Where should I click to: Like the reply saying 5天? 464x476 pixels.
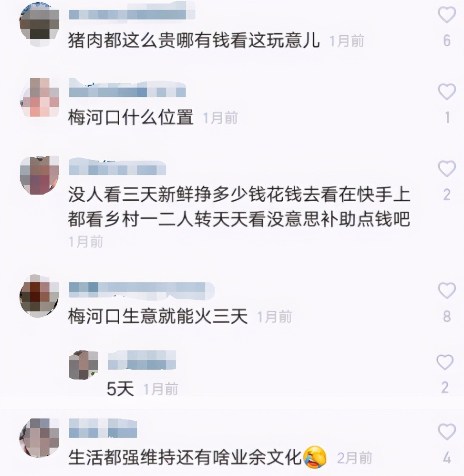pos(445,362)
